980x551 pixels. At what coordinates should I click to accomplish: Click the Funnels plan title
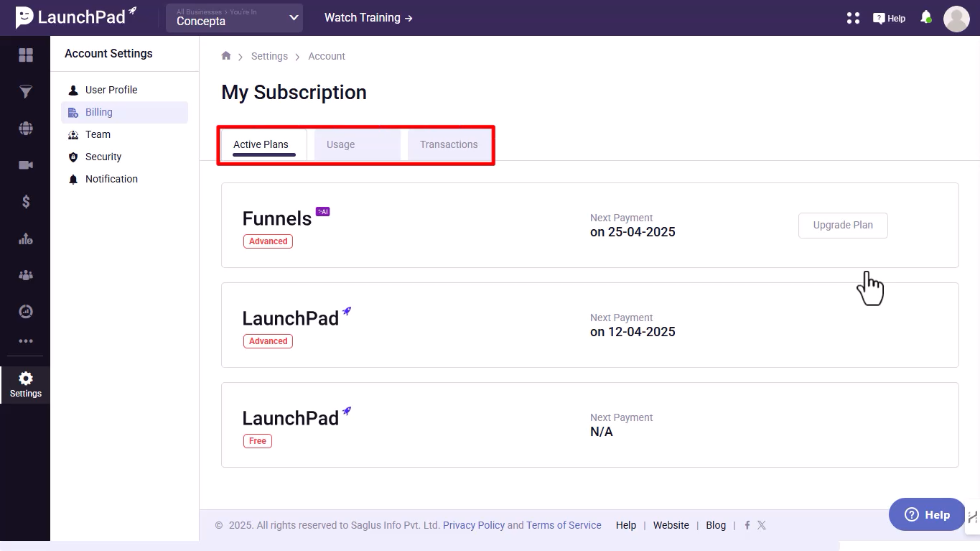click(277, 218)
